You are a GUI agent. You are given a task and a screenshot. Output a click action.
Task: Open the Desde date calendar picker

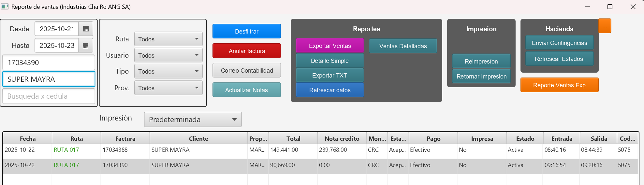(86, 29)
